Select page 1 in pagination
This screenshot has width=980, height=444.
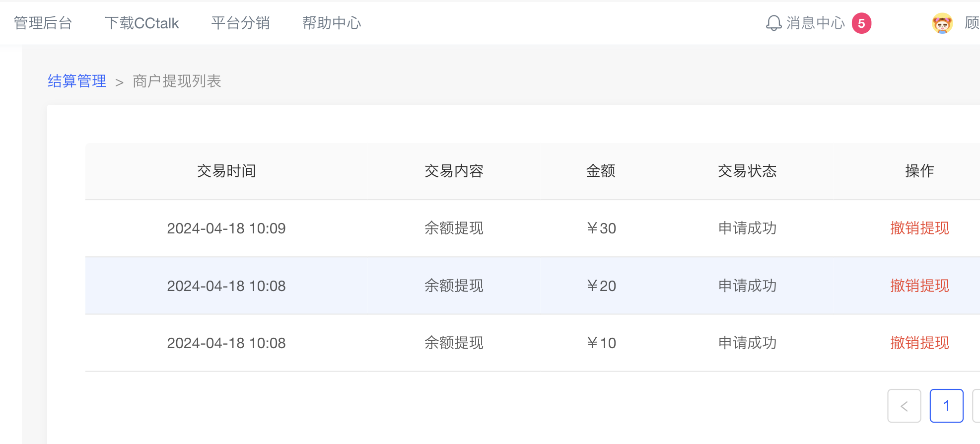point(946,406)
